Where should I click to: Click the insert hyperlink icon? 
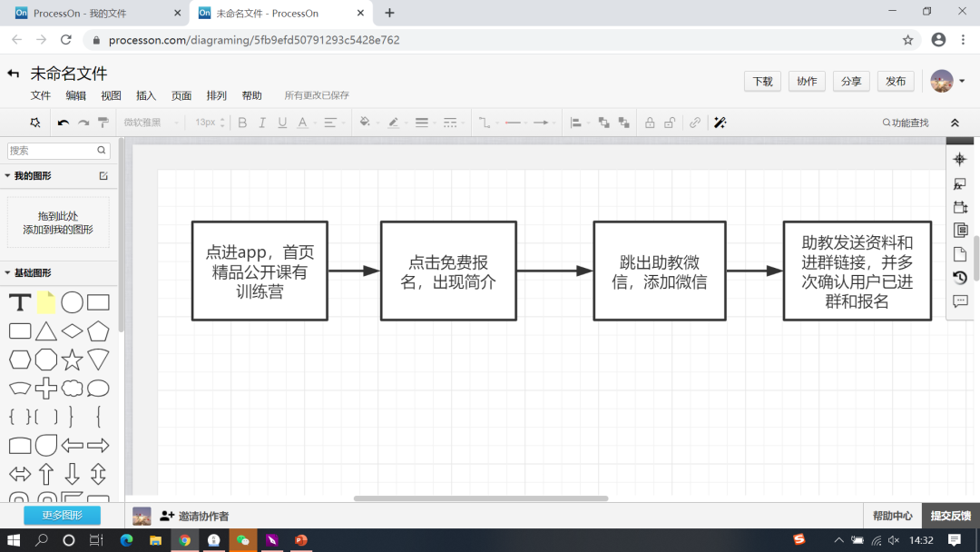[695, 122]
